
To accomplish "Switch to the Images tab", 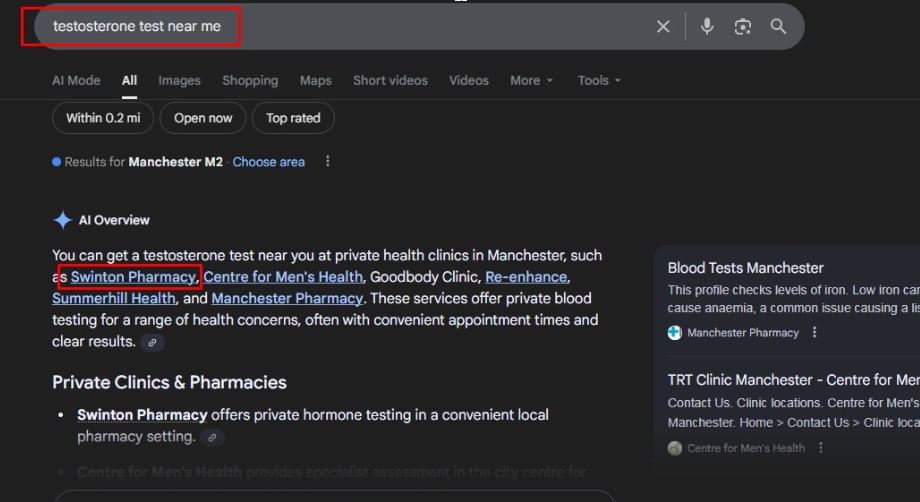I will [x=179, y=81].
